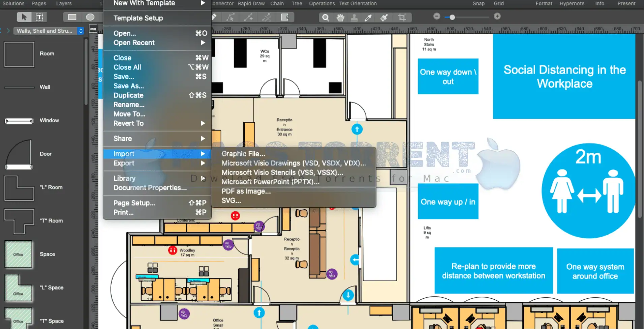Viewport: 644px width, 329px height.
Task: Import SVG... file
Action: [x=294, y=201]
